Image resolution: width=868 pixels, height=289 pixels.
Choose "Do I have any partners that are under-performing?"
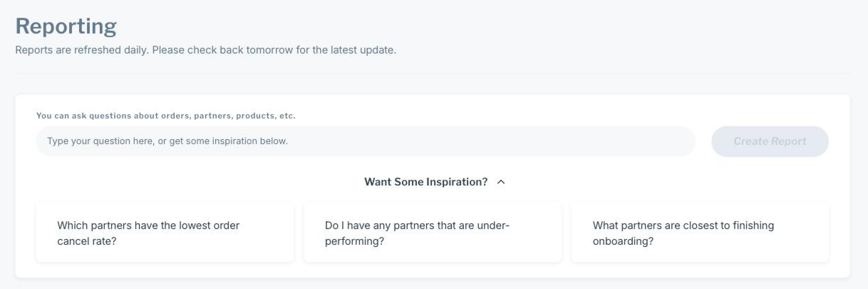point(433,233)
